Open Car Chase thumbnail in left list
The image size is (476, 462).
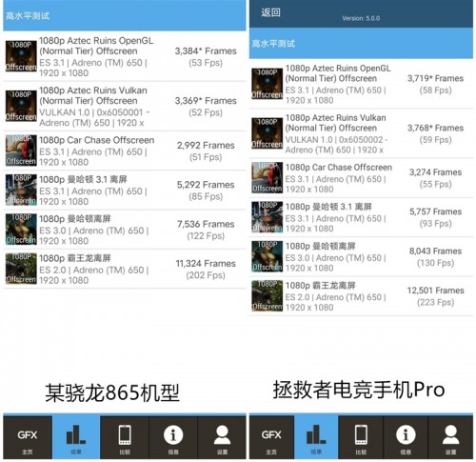tap(21, 151)
